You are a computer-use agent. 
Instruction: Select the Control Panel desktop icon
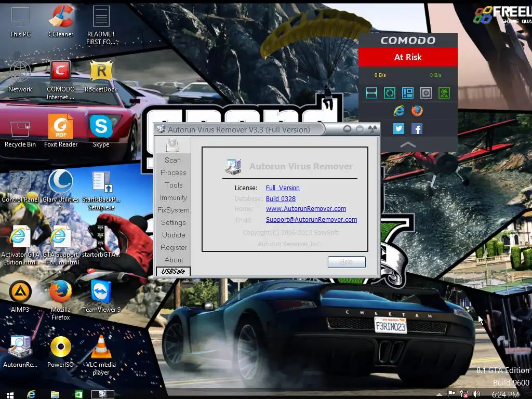click(20, 187)
